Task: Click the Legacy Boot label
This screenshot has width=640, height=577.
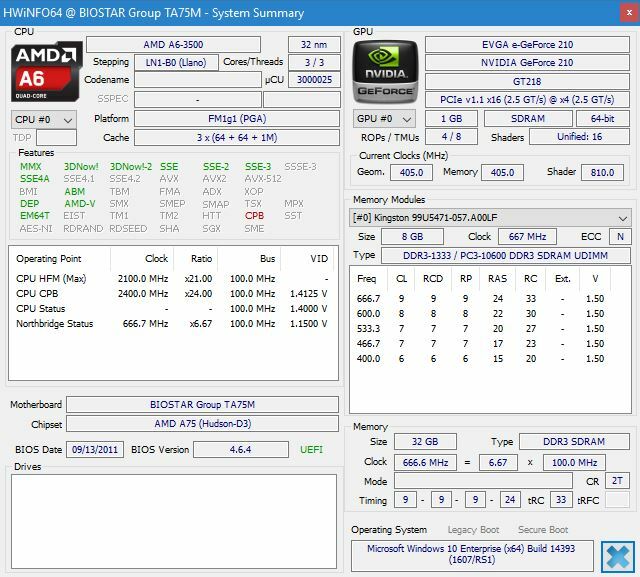Action: (x=473, y=530)
